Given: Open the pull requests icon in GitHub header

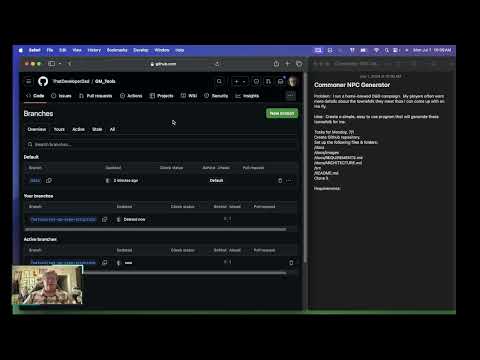Looking at the screenshot, I should click(x=268, y=81).
